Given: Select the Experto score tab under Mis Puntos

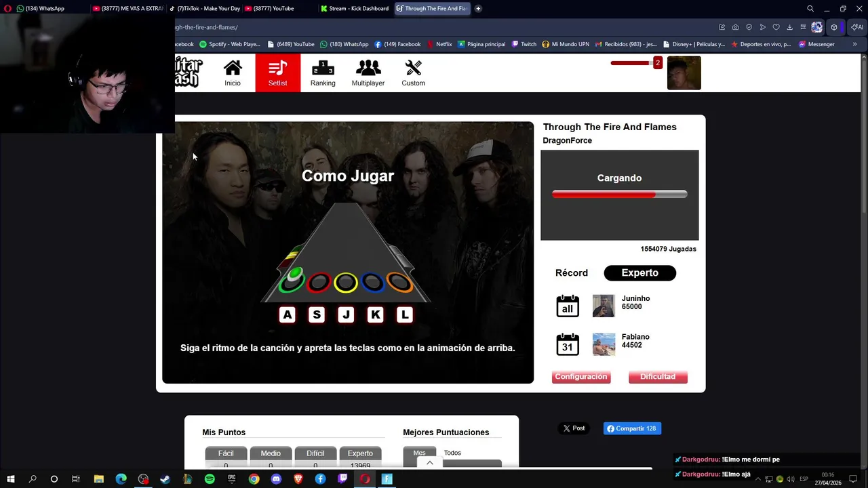Looking at the screenshot, I should [x=360, y=453].
